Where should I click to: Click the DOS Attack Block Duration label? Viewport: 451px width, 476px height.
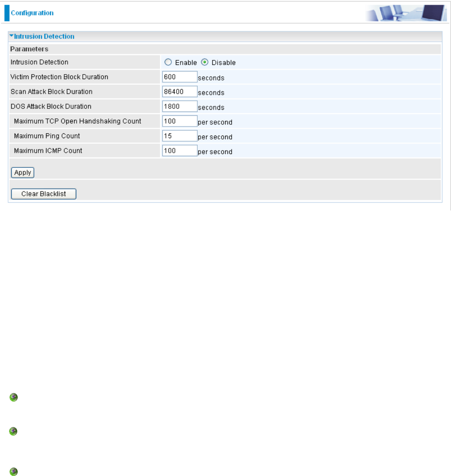[51, 106]
